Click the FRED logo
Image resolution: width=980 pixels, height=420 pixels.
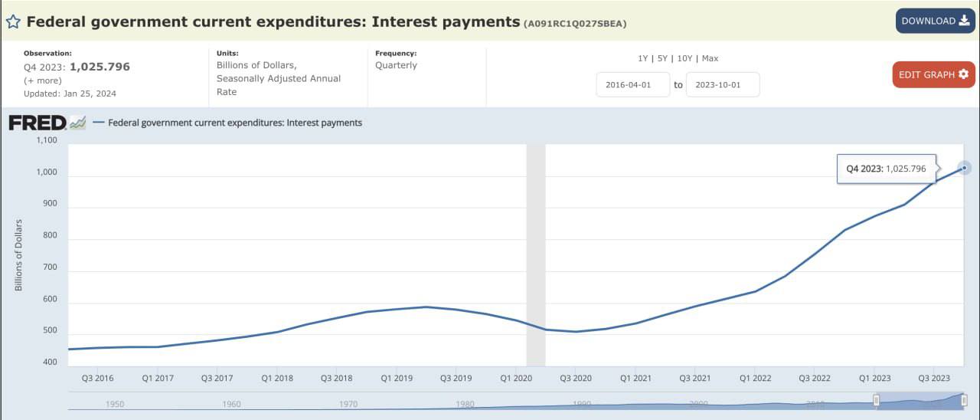[x=37, y=123]
